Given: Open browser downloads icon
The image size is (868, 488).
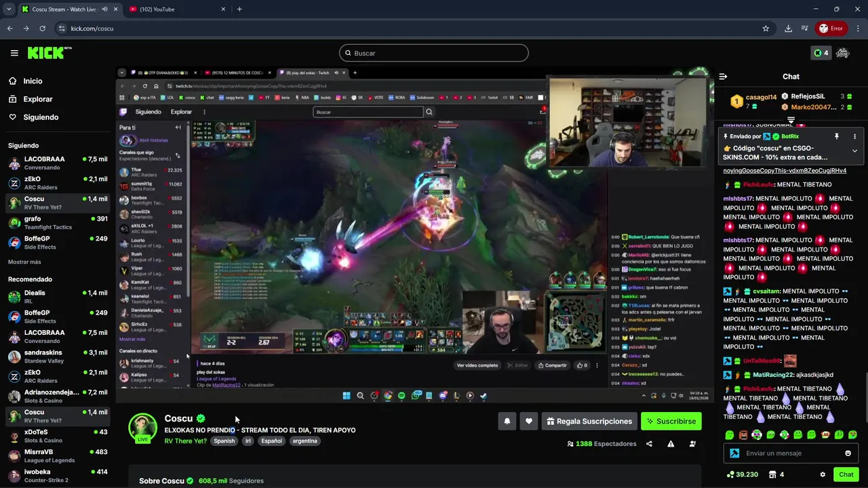Looking at the screenshot, I should [788, 28].
